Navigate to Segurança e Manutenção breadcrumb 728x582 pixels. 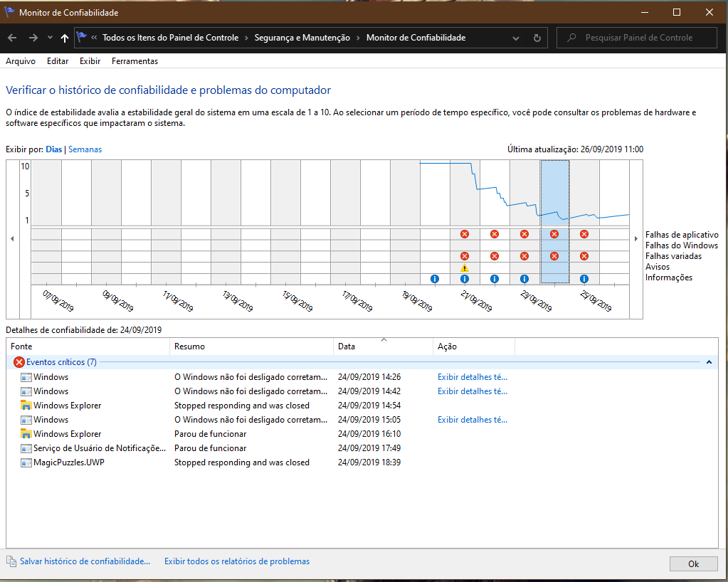coord(302,38)
